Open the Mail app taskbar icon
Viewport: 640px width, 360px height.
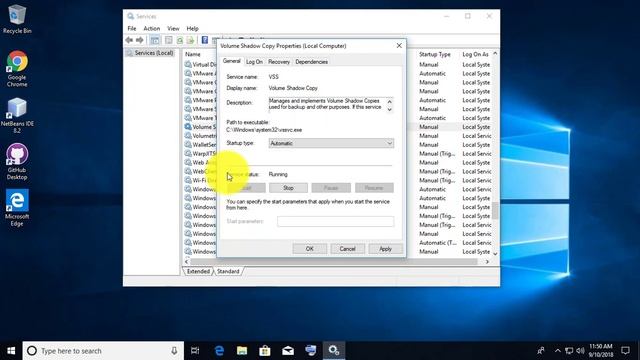tap(288, 351)
